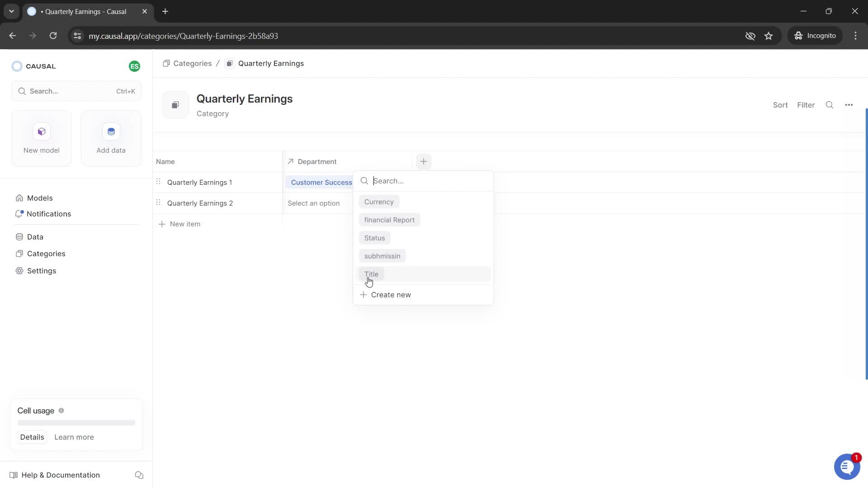Click the site information icon in address bar

click(77, 36)
